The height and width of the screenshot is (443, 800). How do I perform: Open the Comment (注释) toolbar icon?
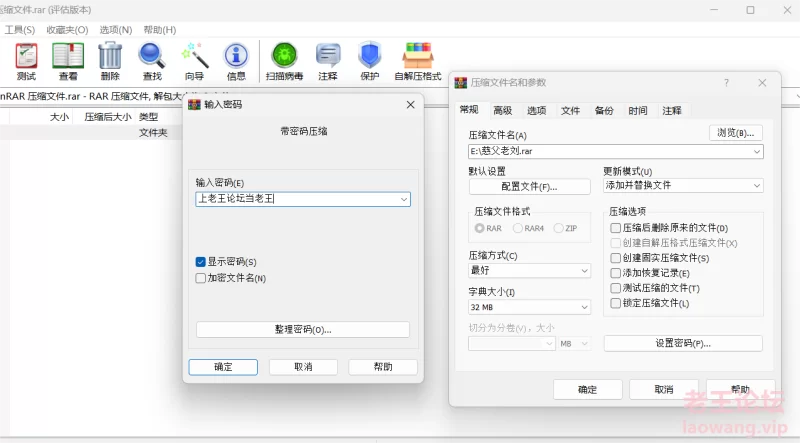click(328, 62)
